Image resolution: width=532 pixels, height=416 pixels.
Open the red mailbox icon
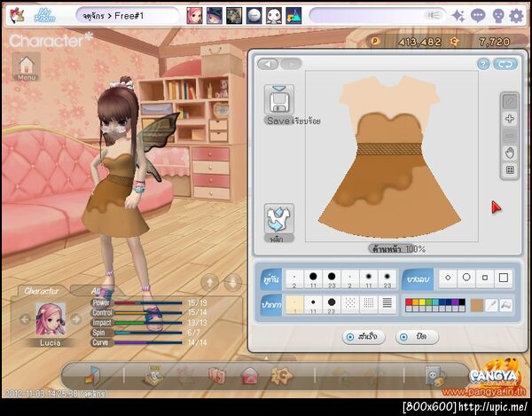point(249,377)
